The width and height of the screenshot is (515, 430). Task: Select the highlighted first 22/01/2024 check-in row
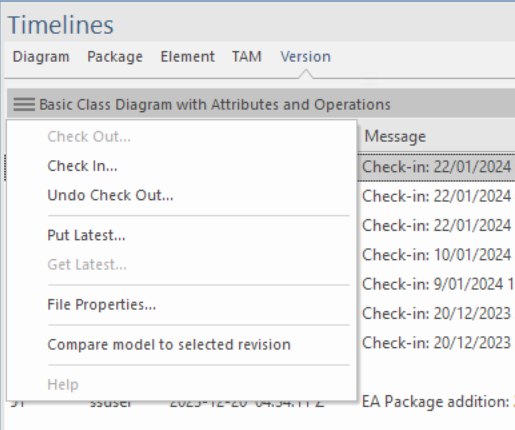coord(437,167)
